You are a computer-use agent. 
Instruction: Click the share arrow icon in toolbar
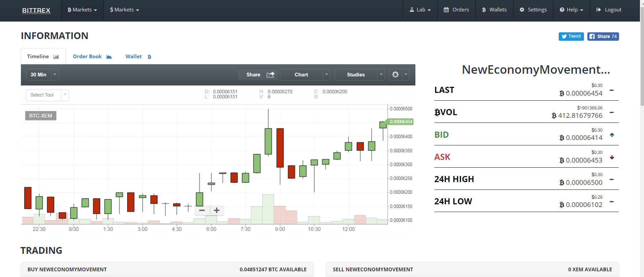click(270, 75)
